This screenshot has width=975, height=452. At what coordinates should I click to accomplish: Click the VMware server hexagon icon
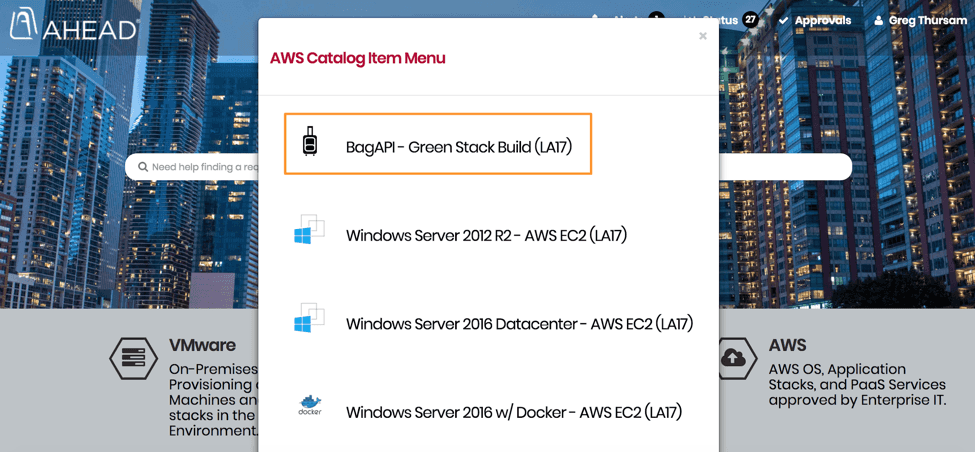[132, 359]
